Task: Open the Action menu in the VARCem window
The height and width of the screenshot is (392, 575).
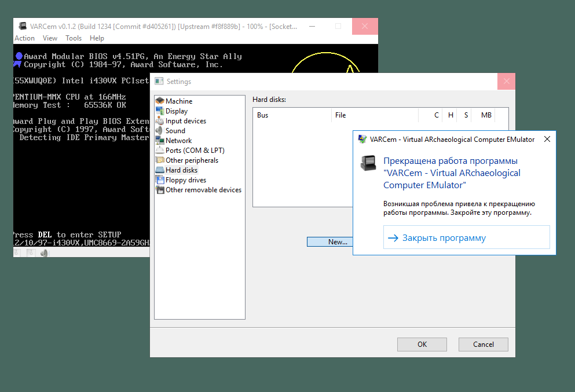Action: point(24,38)
